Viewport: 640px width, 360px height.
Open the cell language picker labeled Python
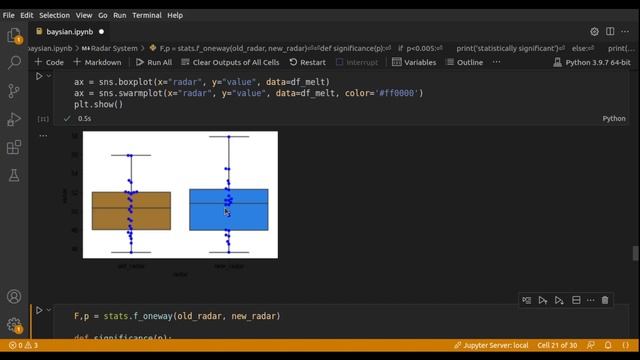tap(614, 118)
